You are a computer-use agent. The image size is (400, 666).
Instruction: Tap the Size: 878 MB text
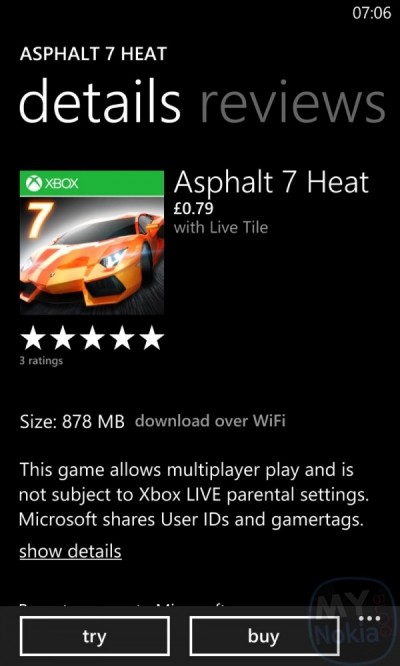pos(72,422)
